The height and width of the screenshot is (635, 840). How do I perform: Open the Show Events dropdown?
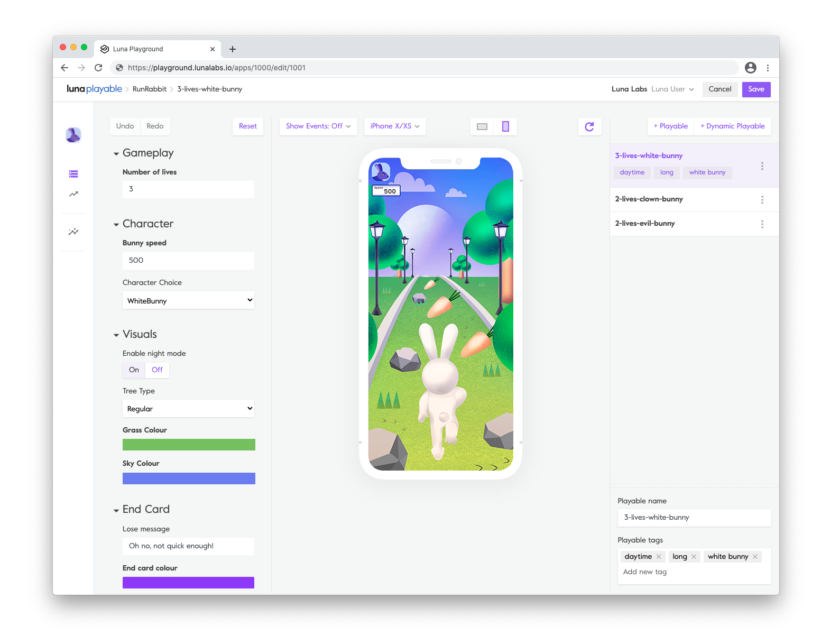click(318, 126)
